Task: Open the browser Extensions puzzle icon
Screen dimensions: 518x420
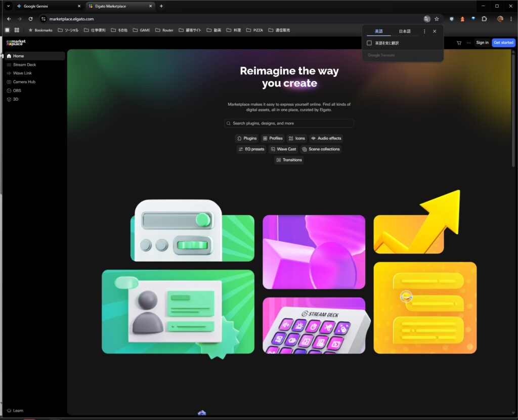Action: pyautogui.click(x=484, y=19)
